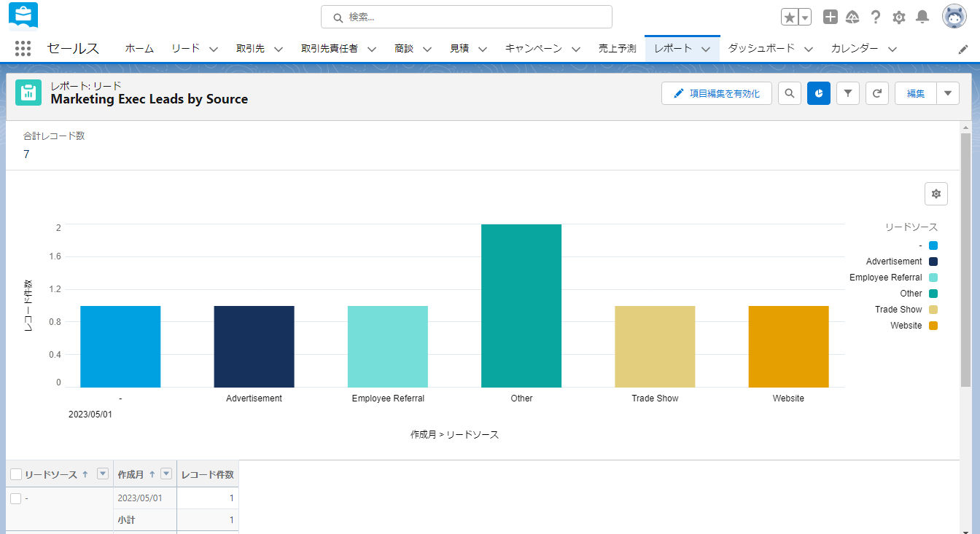Open the App Launcher grid icon
Viewport: 980px width, 534px height.
click(23, 49)
